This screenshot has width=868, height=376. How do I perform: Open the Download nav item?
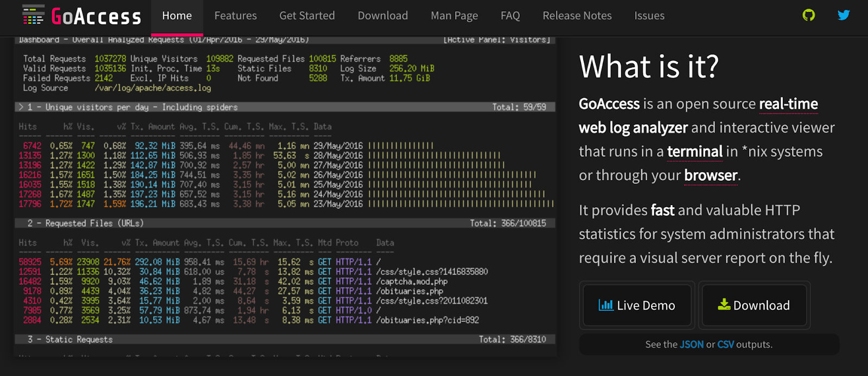coord(383,16)
